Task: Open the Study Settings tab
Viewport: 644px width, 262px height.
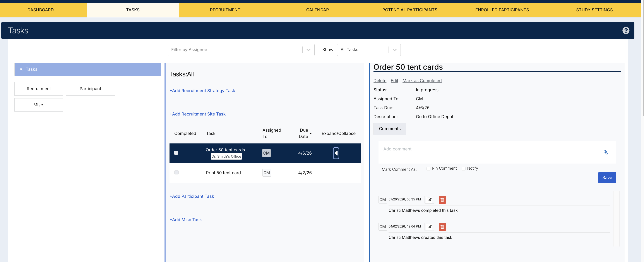Action: pos(594,10)
